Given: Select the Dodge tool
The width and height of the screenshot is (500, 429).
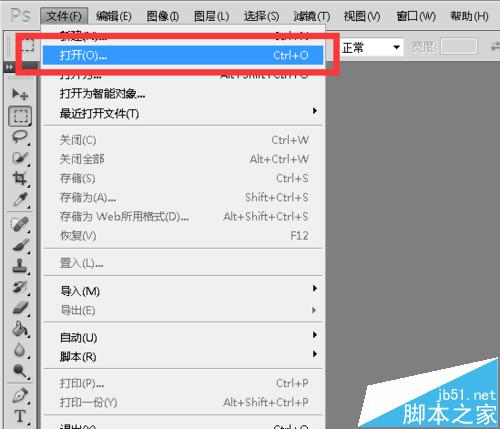Looking at the screenshot, I should [x=20, y=371].
